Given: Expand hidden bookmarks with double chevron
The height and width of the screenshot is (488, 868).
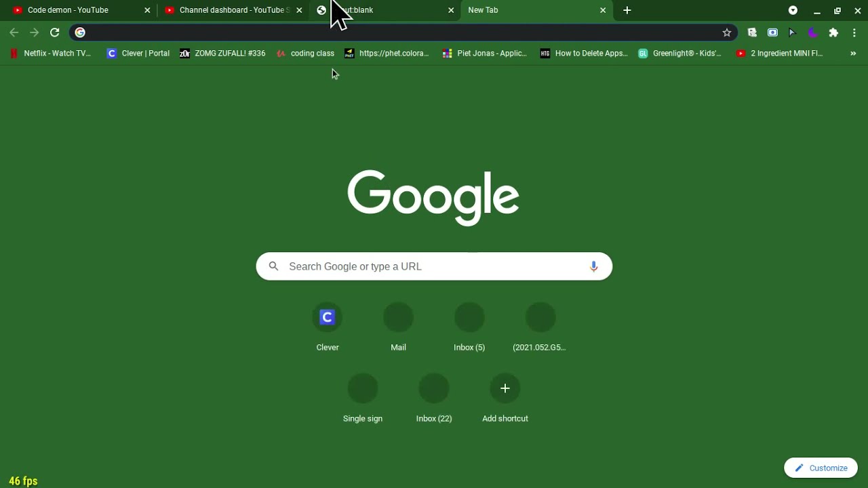Looking at the screenshot, I should coord(853,54).
